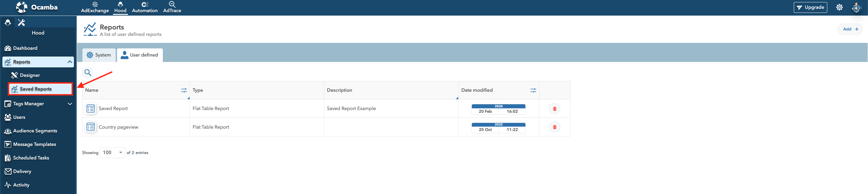
Task: Delete the Saved Report row with the trash icon
Action: [555, 109]
